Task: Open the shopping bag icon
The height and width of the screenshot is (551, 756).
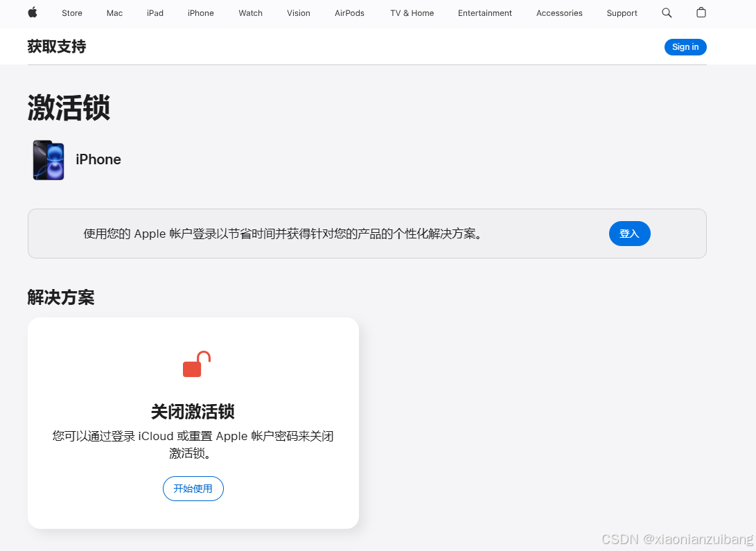Action: click(x=701, y=12)
